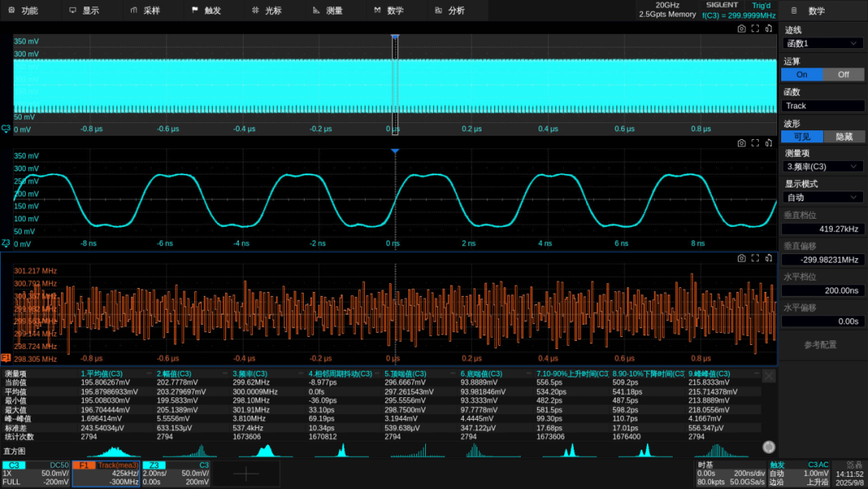Turn the math operation On
868x489 pixels.
click(x=801, y=74)
